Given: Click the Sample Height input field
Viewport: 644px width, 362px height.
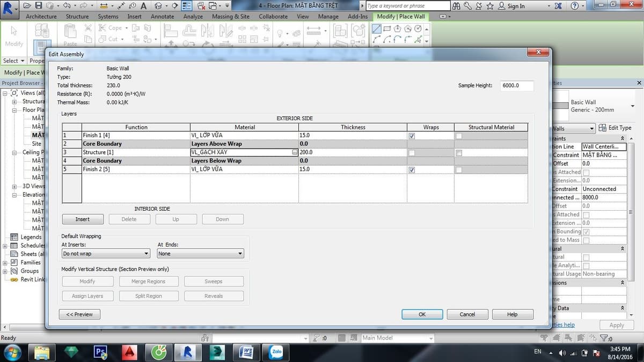Looking at the screenshot, I should point(517,86).
